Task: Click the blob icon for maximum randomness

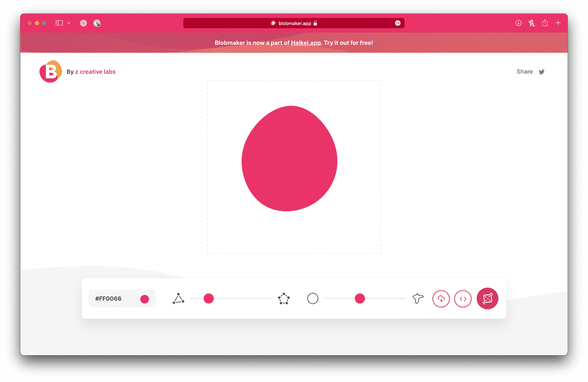Action: (x=417, y=298)
